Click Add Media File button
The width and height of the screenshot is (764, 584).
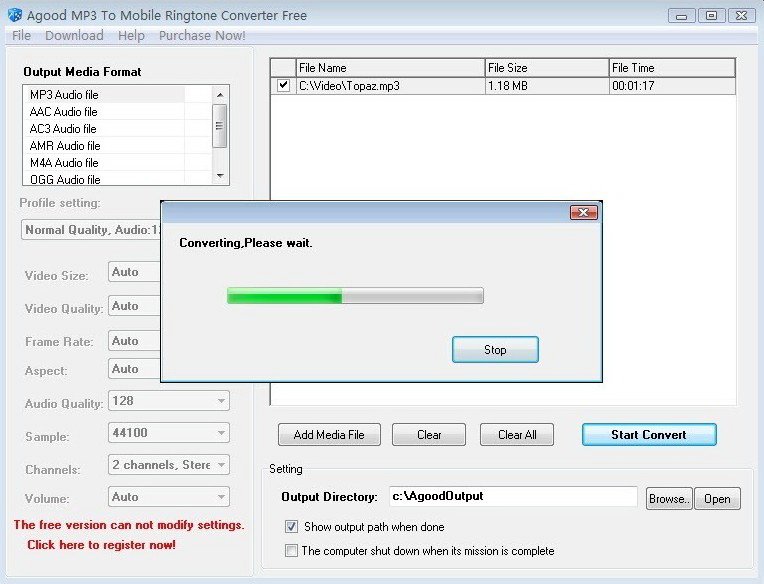click(329, 434)
